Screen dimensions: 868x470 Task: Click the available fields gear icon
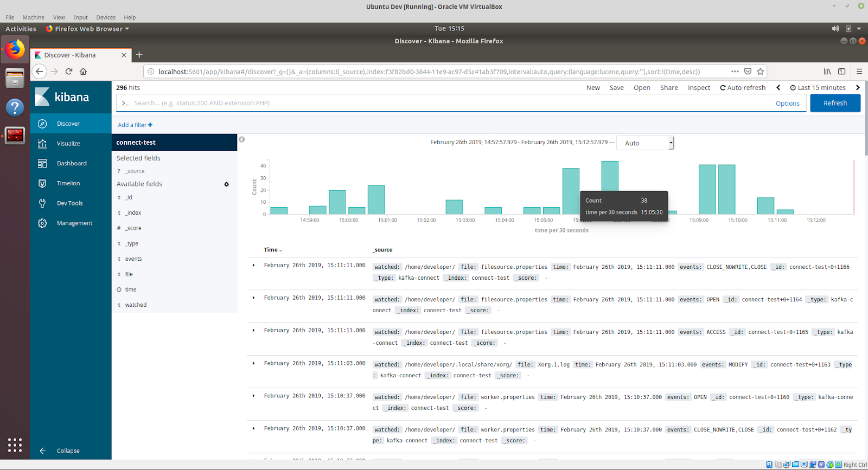pos(227,184)
